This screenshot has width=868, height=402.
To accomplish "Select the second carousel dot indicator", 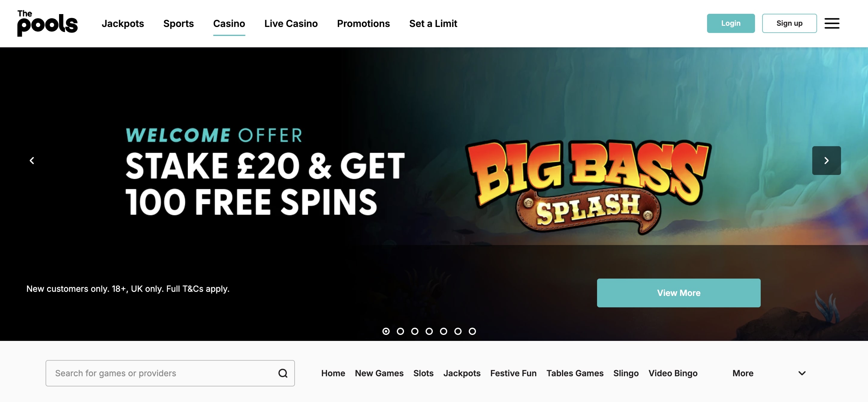I will tap(400, 331).
